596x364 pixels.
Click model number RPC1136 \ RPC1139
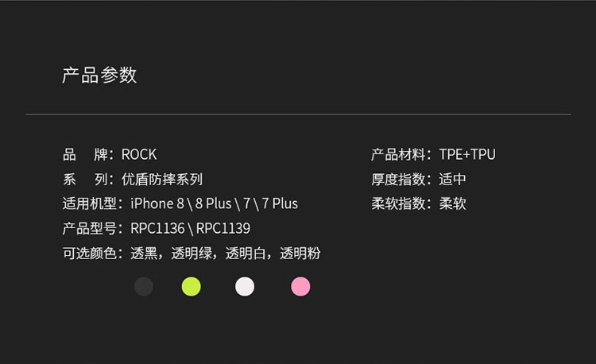[190, 229]
